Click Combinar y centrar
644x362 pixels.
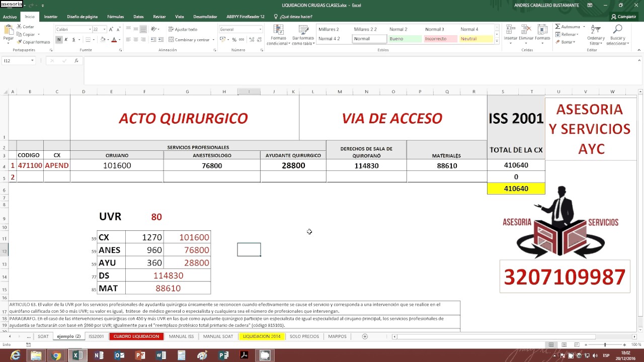189,40
